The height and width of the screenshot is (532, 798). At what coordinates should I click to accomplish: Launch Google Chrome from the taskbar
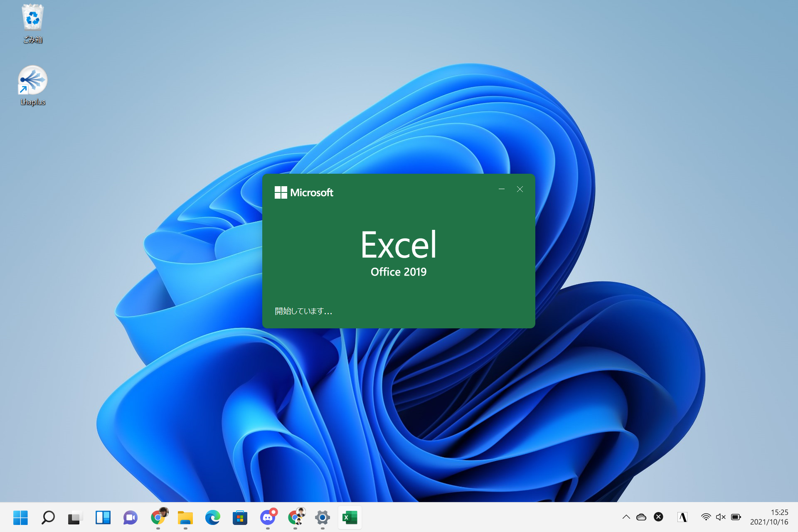[x=158, y=517]
